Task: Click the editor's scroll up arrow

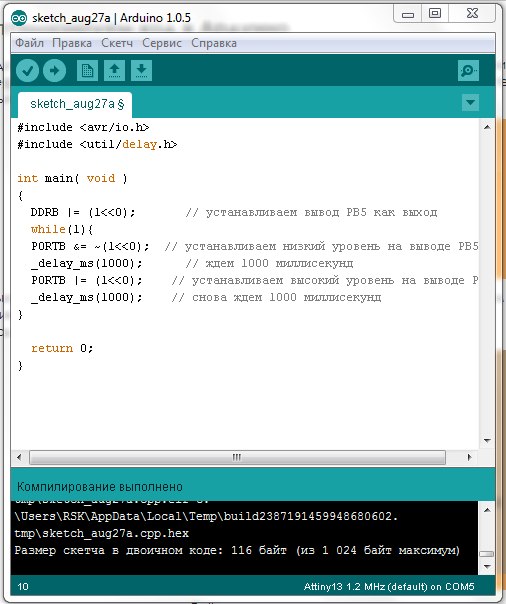Action: click(x=487, y=127)
